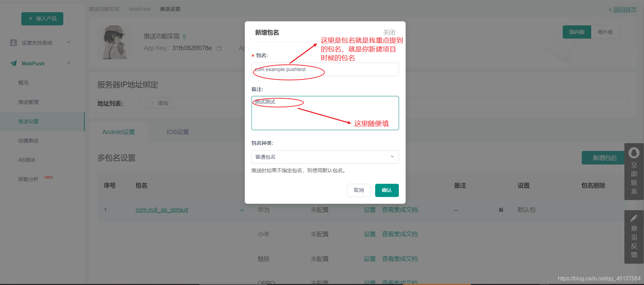
Task: Open 意见反馈 pencil icon
Action: pyautogui.click(x=634, y=218)
